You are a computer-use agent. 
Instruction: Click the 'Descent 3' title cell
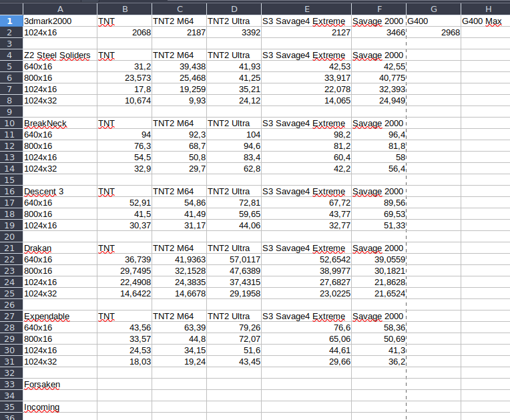(x=60, y=191)
